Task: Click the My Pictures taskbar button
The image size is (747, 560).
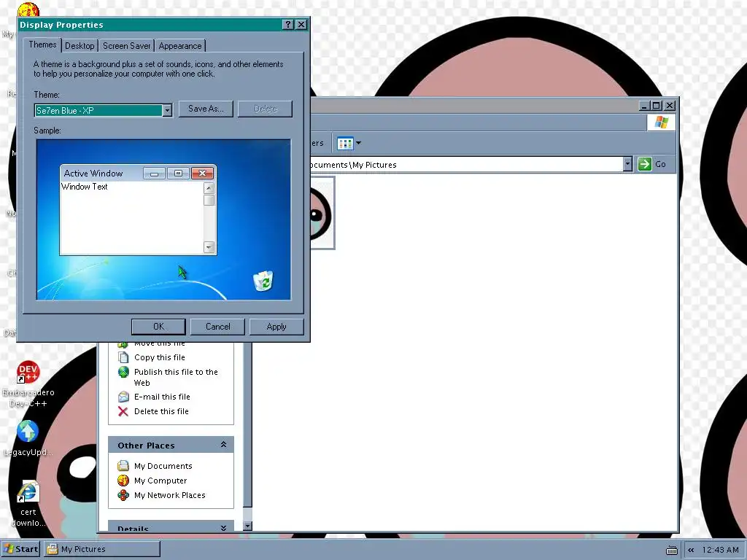Action: point(102,549)
